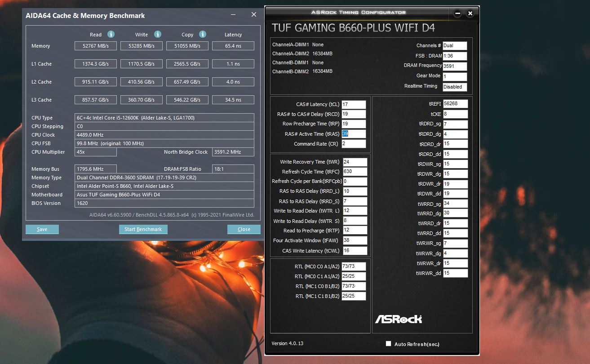Click the tWRWR_dg field
590x364 pixels.
pos(456,253)
